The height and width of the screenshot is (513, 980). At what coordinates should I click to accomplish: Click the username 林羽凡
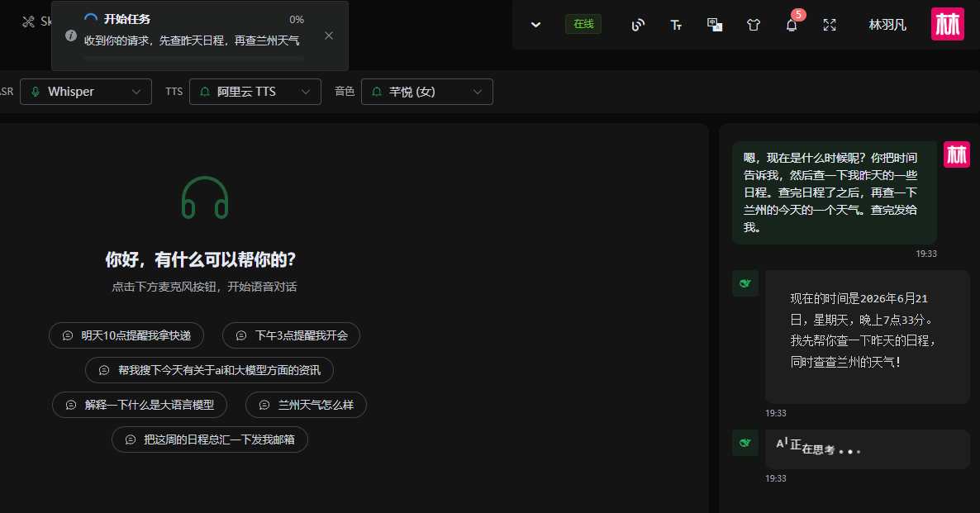[887, 25]
